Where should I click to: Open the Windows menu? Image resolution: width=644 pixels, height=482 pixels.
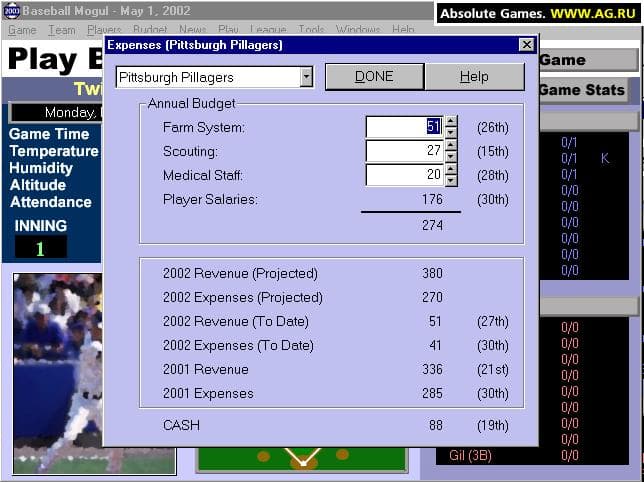(x=358, y=30)
